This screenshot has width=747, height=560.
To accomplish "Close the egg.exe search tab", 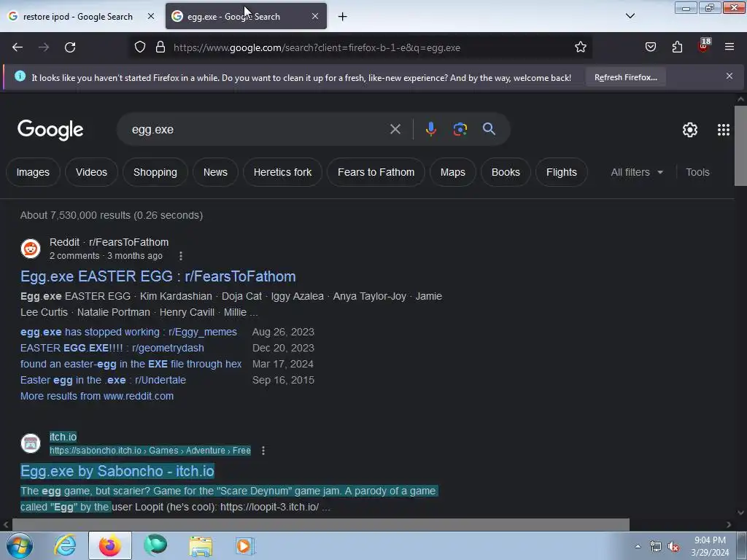I will 315,16.
